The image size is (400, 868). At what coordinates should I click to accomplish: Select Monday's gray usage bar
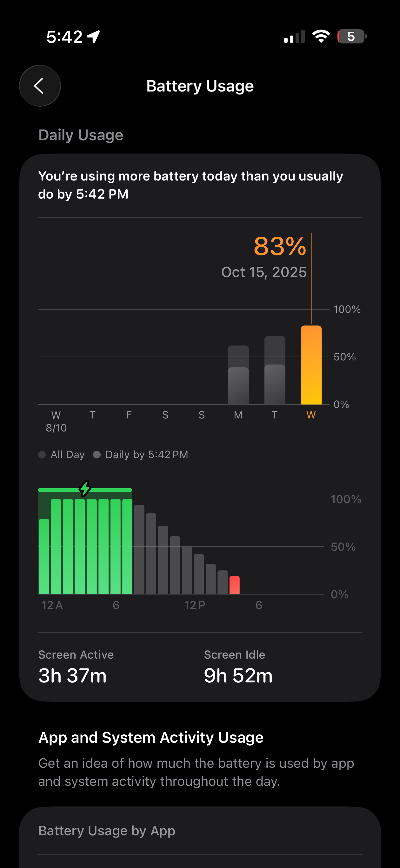pos(238,375)
